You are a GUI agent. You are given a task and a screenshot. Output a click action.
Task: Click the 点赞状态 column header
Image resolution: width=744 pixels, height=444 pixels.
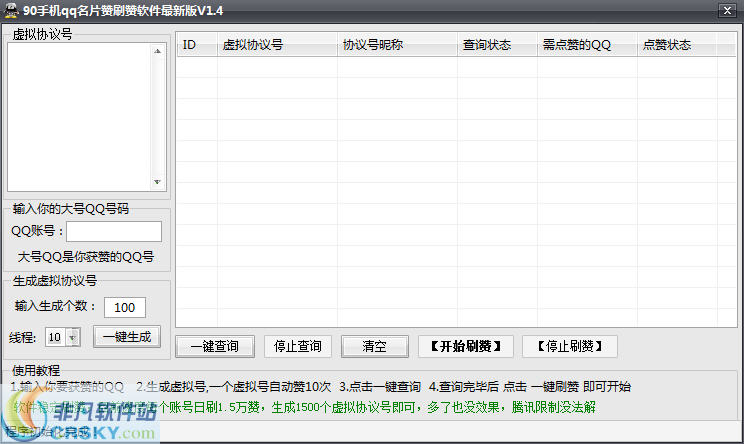(x=678, y=45)
